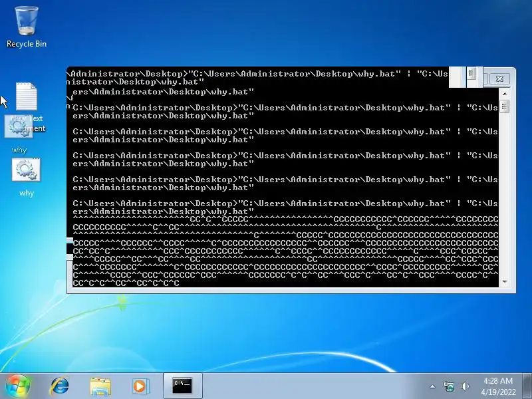Open the Recycle Bin desktop icon
The image size is (532, 399).
26,27
